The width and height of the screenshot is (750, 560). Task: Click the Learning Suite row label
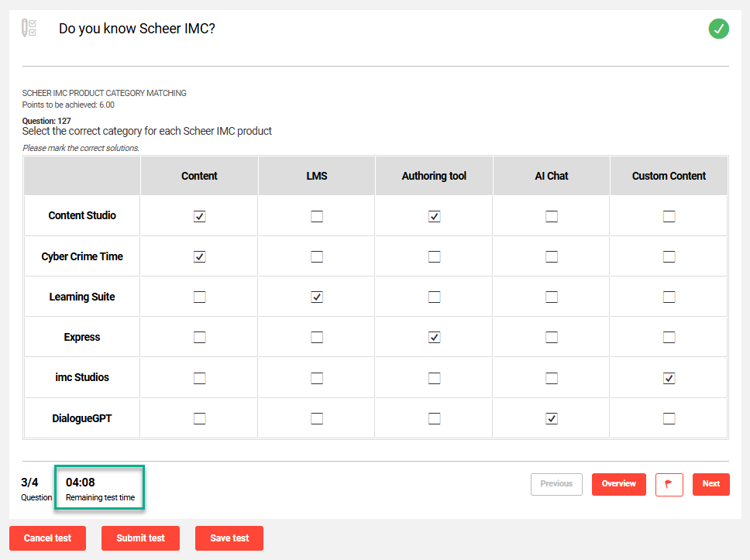click(x=82, y=297)
